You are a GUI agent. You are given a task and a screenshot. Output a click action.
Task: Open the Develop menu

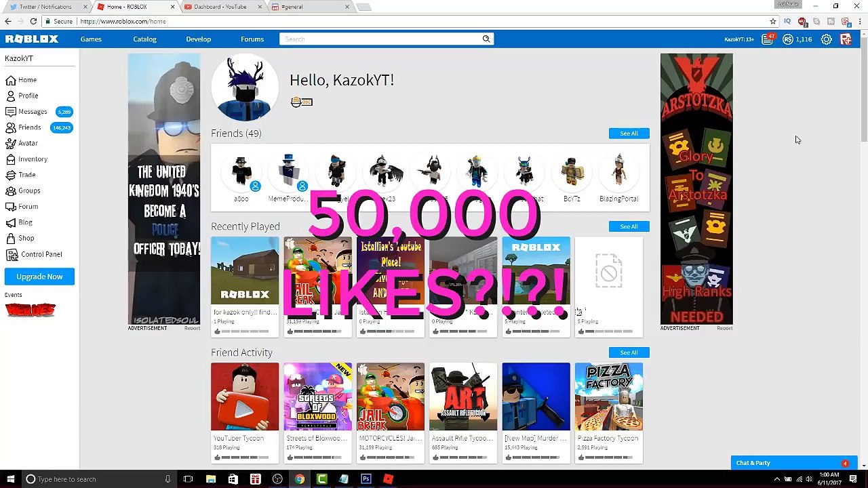[x=199, y=39]
